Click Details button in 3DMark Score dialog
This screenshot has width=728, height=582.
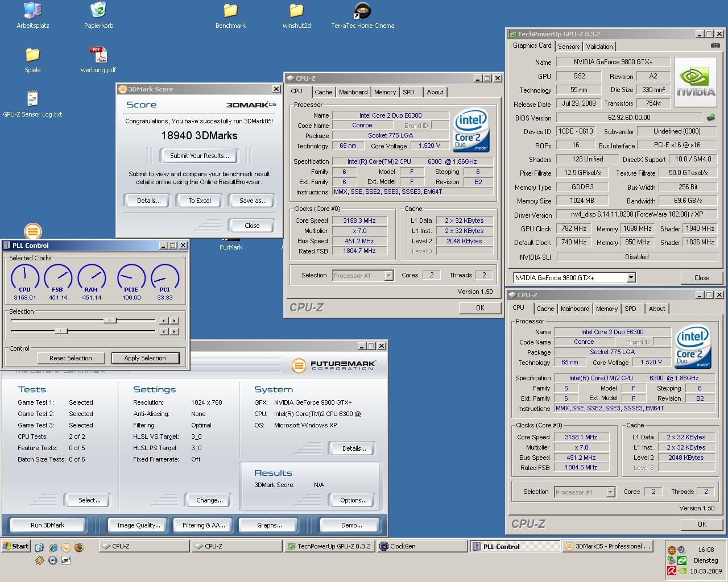click(x=148, y=201)
